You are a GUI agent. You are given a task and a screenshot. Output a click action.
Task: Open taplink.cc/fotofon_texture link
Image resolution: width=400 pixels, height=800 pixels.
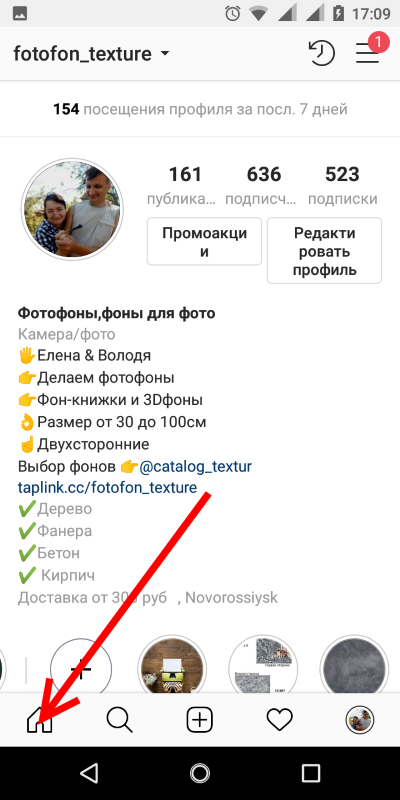[x=107, y=488]
